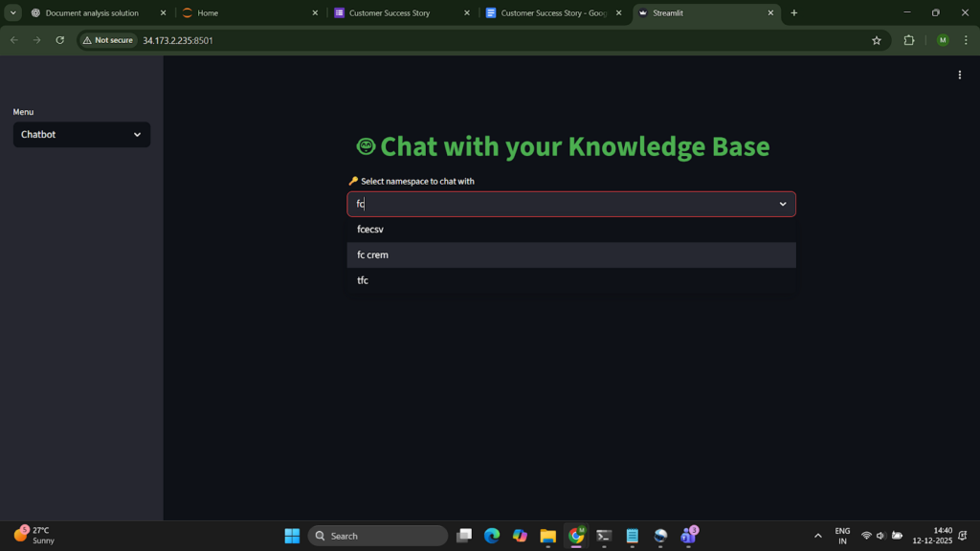Expand the Menu Chatbot dropdown
Screen dimensions: 980x551
(81, 135)
